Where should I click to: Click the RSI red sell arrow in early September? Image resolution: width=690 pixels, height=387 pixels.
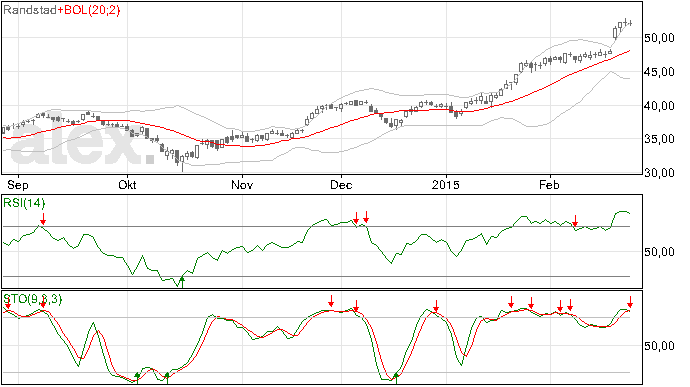(43, 218)
